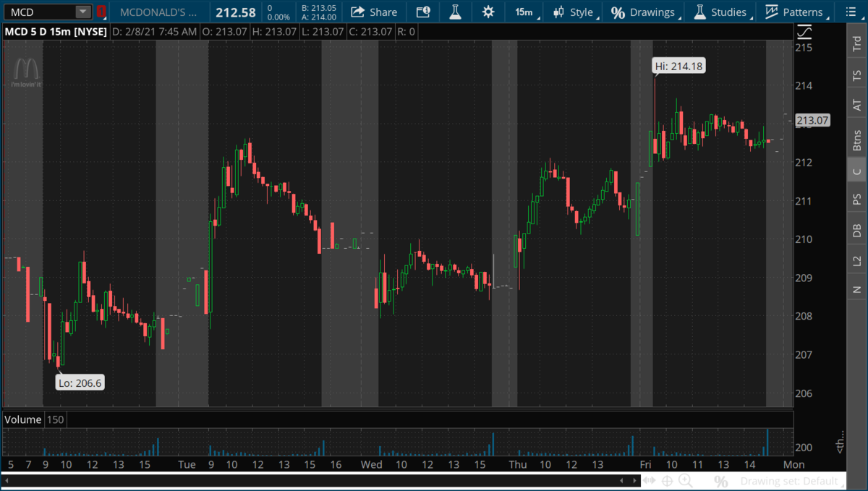Select the C sidebar tab

tap(857, 171)
